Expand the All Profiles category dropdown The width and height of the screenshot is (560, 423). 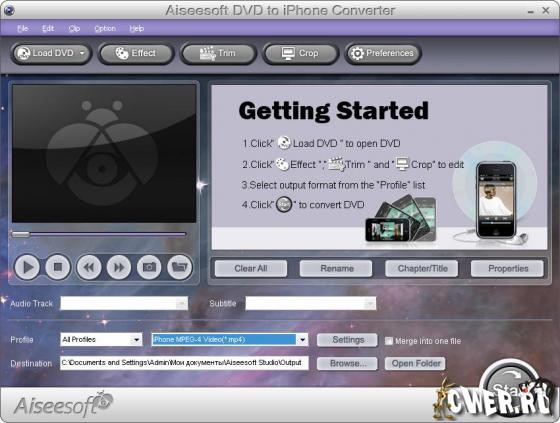[x=136, y=339]
